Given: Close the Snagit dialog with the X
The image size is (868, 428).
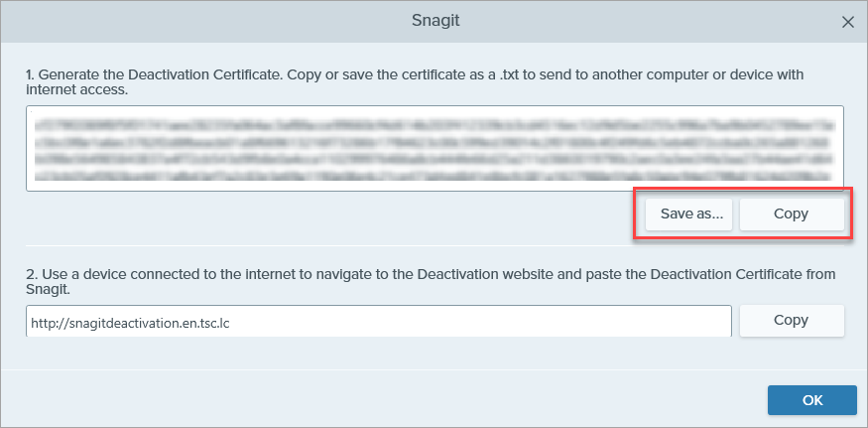Looking at the screenshot, I should tap(847, 21).
